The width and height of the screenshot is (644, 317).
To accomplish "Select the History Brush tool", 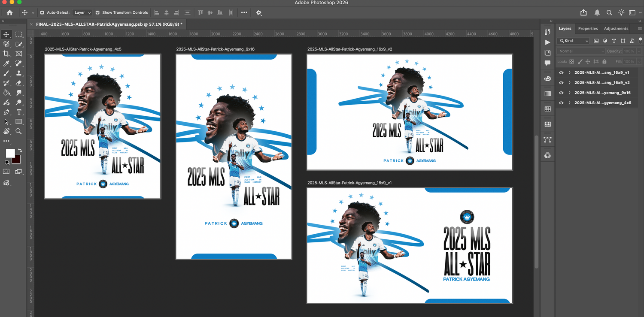I will click(6, 83).
